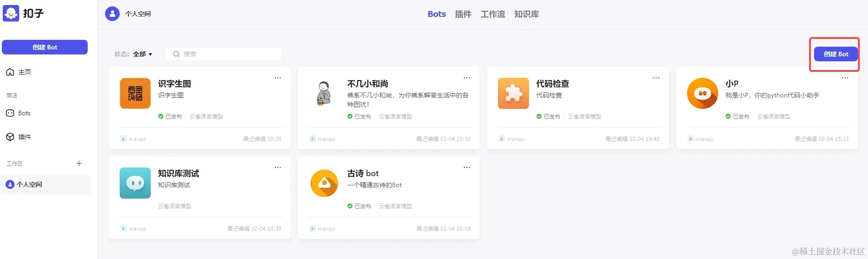Click 已发布 status on 不几小和尚 card
868x259 pixels.
[x=359, y=116]
